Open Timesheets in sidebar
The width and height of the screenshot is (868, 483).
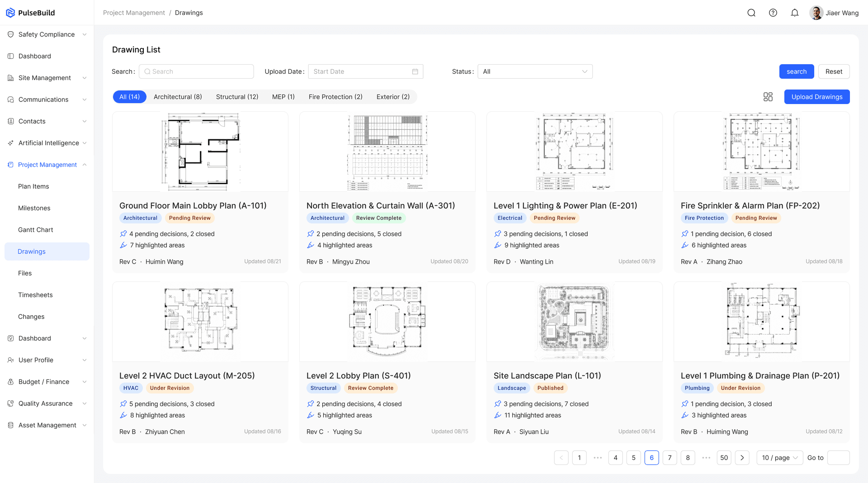pos(35,295)
